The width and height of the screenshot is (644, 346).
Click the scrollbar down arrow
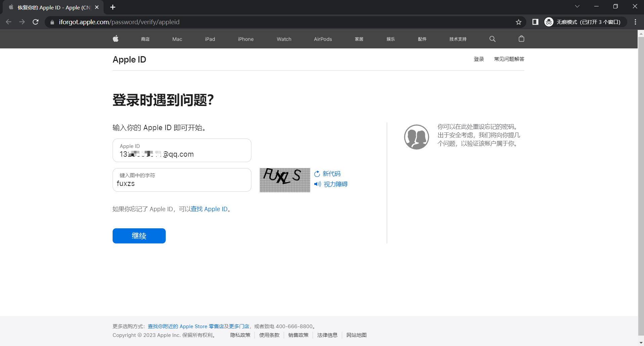pos(641,343)
